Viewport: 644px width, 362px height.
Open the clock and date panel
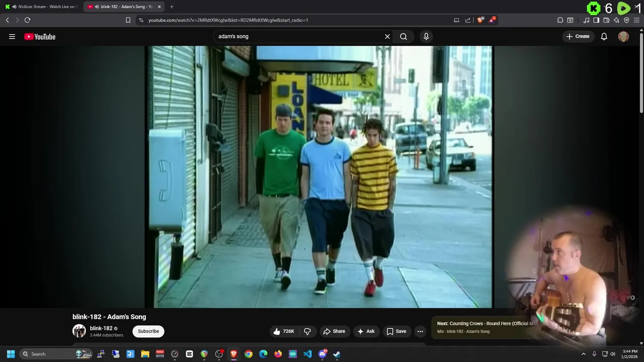click(630, 354)
